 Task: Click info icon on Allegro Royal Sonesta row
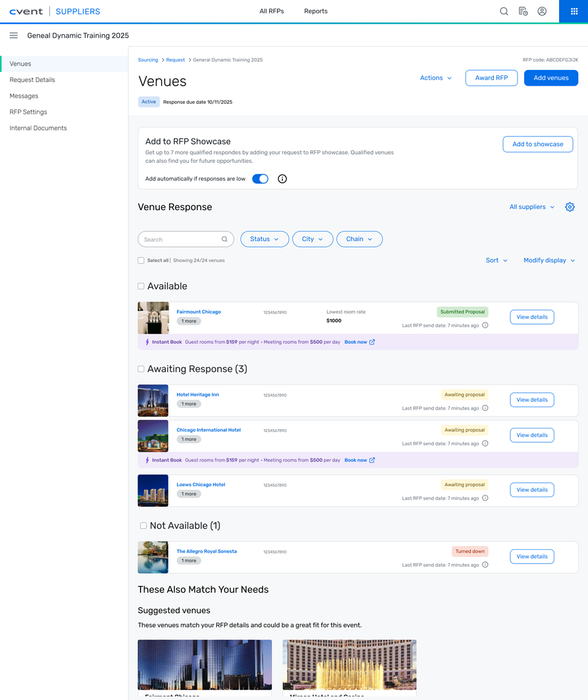point(485,565)
